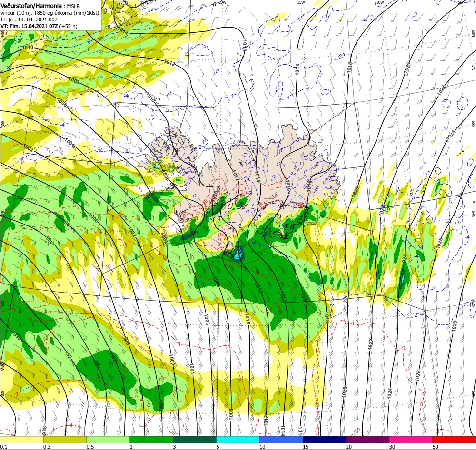The image size is (476, 450).
Task: Click the pale yellow 0.1–0.3 legend swatch
Action: pos(21,440)
